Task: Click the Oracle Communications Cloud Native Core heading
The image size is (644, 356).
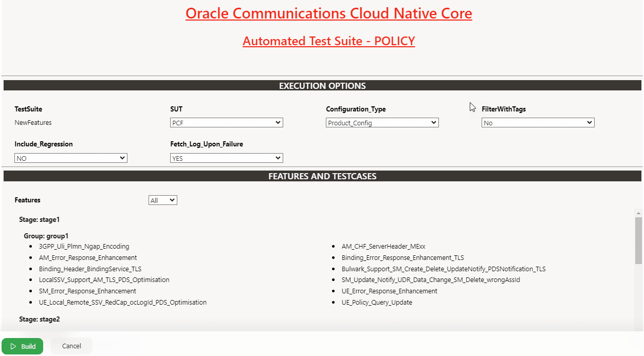Action: click(x=329, y=13)
